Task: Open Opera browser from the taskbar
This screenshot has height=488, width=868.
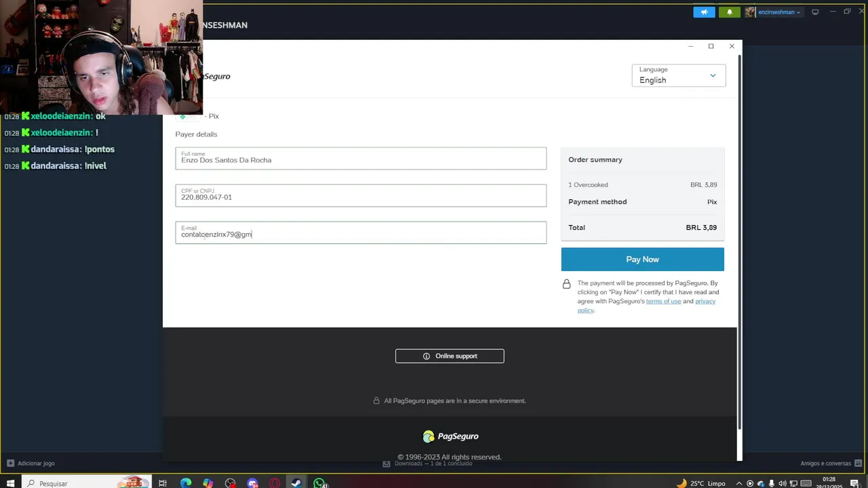Action: [x=275, y=483]
